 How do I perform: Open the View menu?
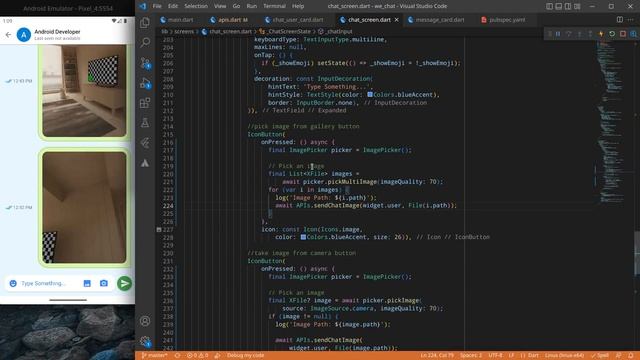coord(220,6)
